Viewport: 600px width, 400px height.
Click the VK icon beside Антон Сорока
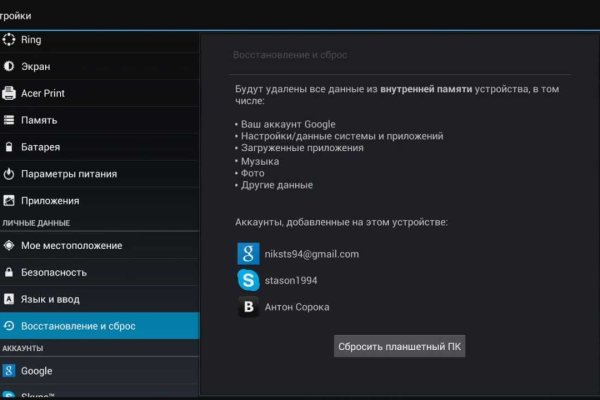pyautogui.click(x=248, y=307)
